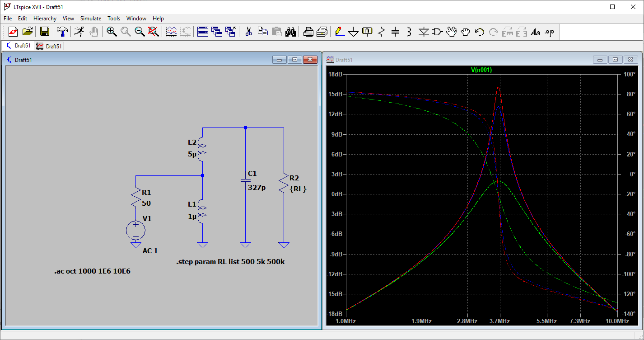This screenshot has width=644, height=340.
Task: Click the Control Panel hammer icon
Action: tap(62, 32)
